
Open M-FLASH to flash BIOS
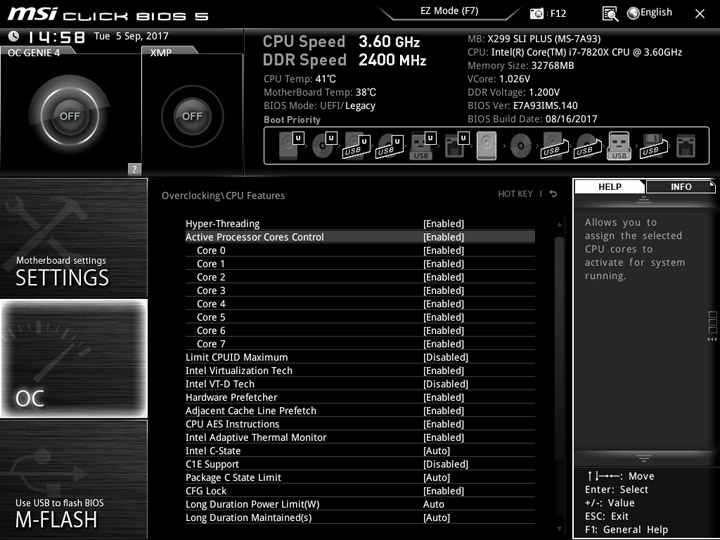pyautogui.click(x=74, y=479)
